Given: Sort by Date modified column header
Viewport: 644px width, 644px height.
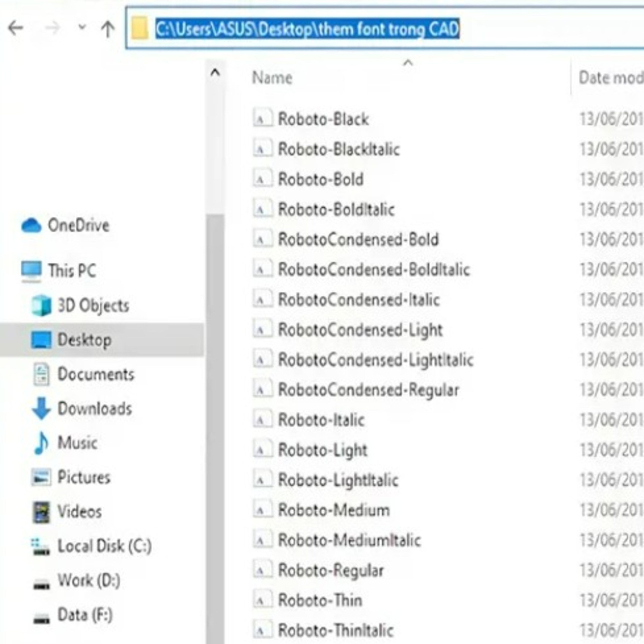Looking at the screenshot, I should point(610,78).
